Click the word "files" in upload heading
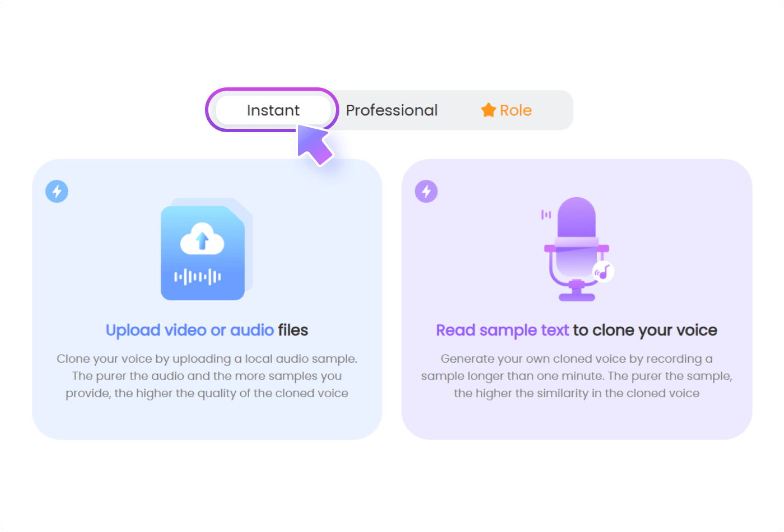 pyautogui.click(x=293, y=330)
